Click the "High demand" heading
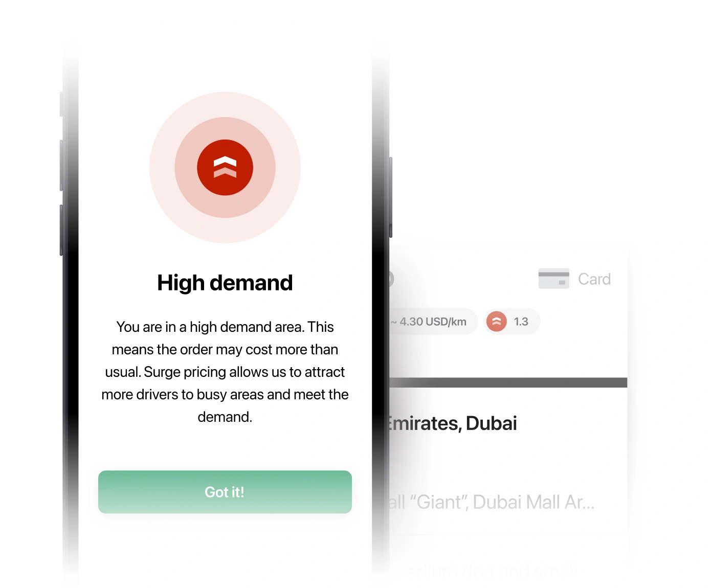Screen dimensions: 712x588 point(225,283)
